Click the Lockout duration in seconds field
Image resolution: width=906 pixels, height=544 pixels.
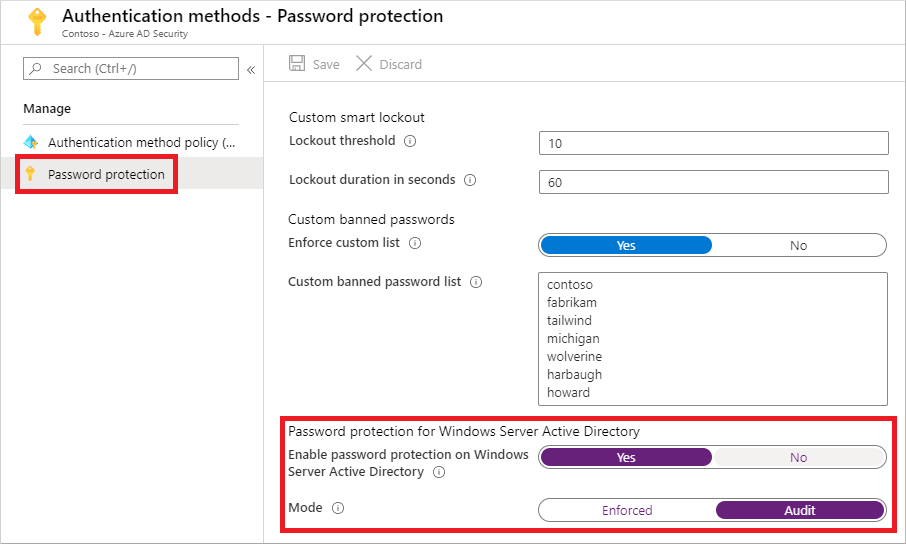click(713, 182)
